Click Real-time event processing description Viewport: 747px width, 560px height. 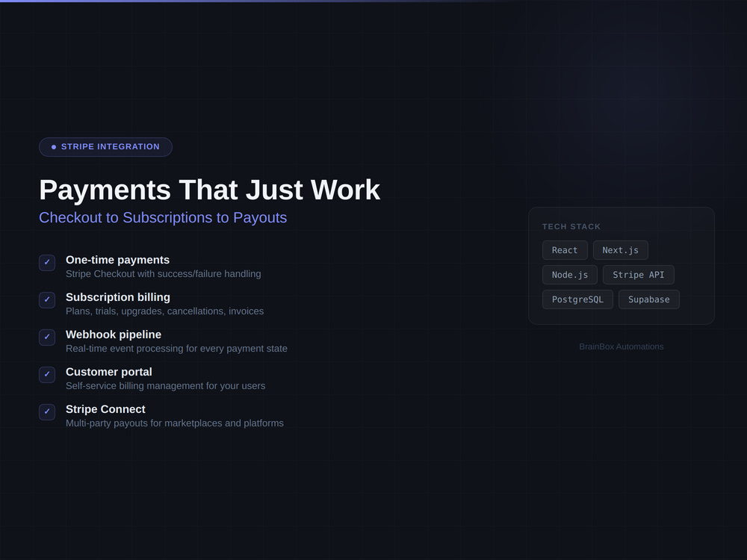177,349
